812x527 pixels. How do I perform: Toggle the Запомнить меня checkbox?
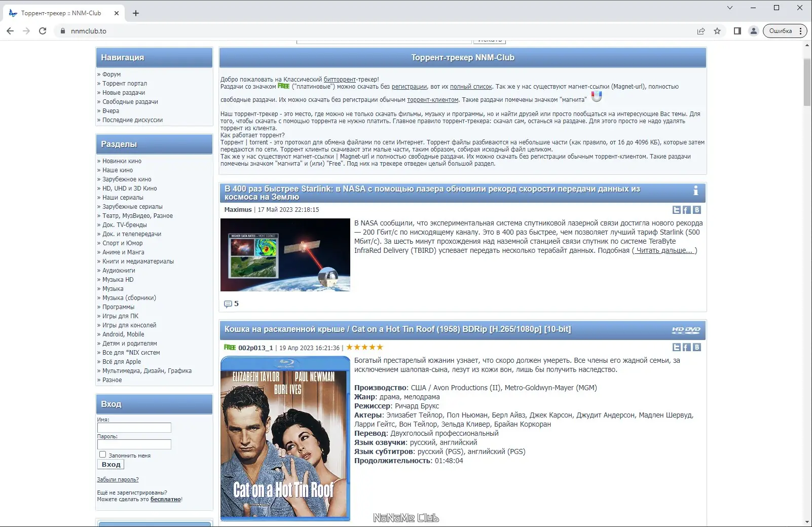click(102, 455)
